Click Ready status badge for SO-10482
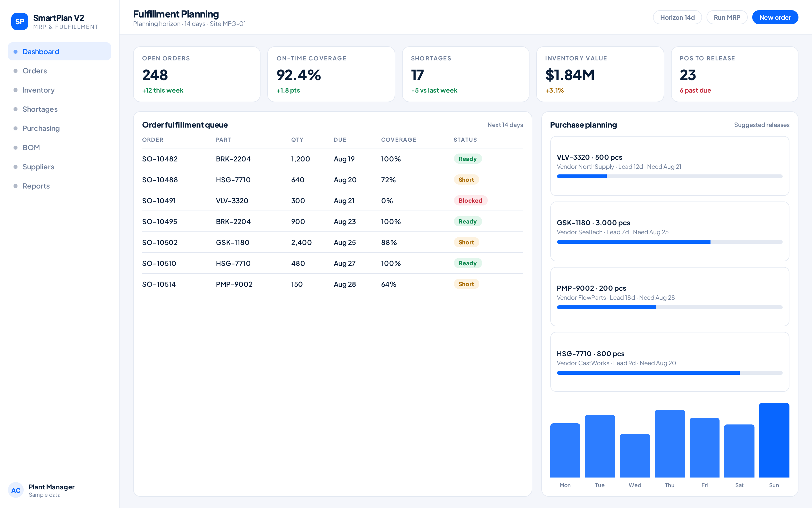The height and width of the screenshot is (508, 812). (468, 159)
